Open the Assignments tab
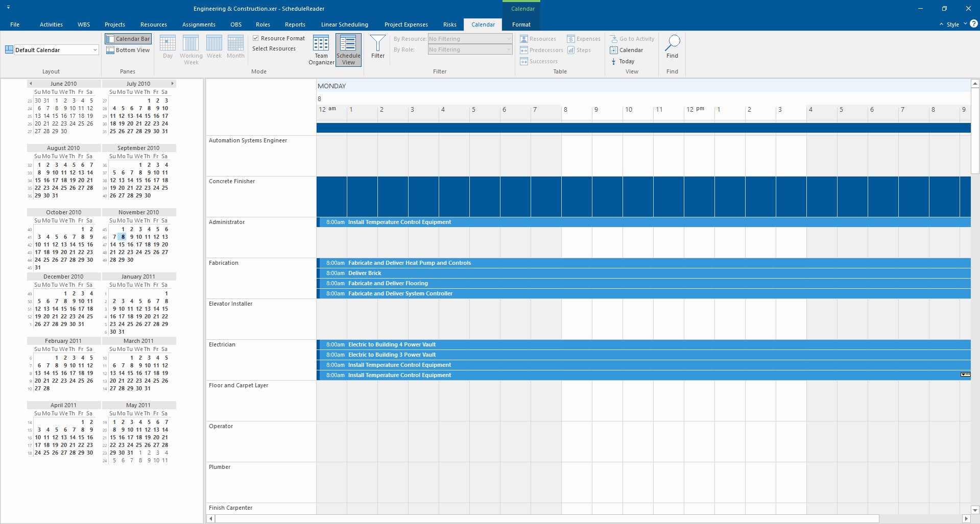Image resolution: width=980 pixels, height=524 pixels. (199, 24)
